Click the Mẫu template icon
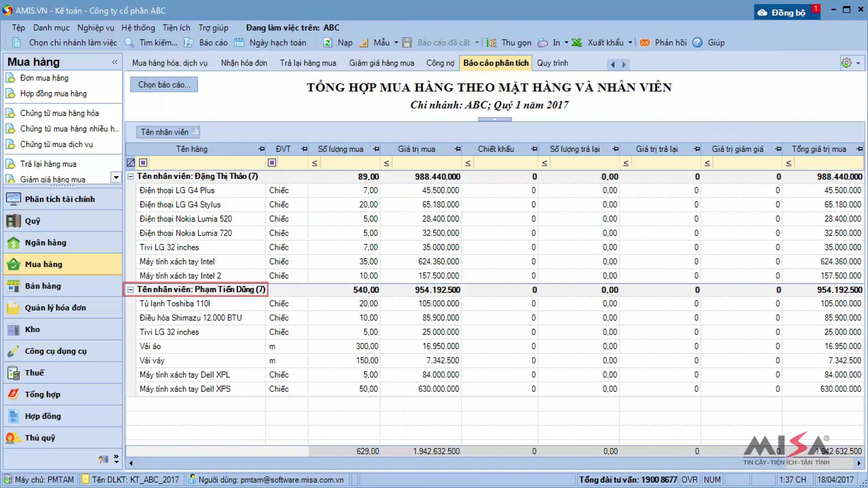 364,43
